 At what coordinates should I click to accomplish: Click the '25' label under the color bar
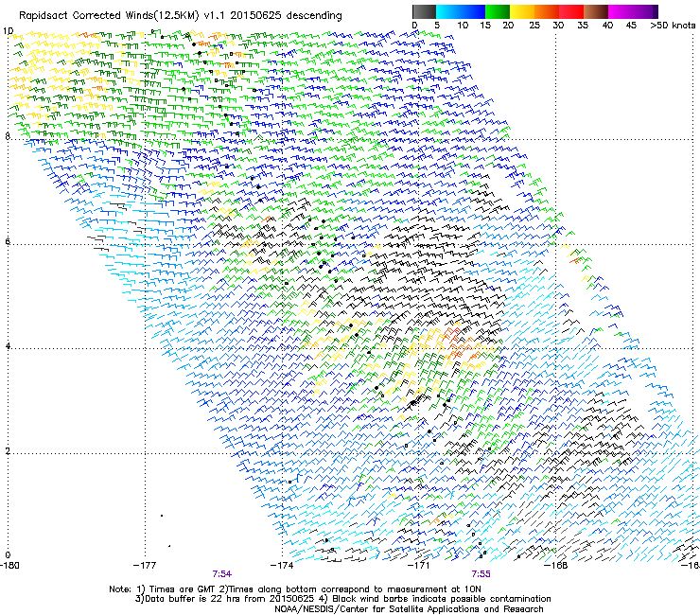534,26
